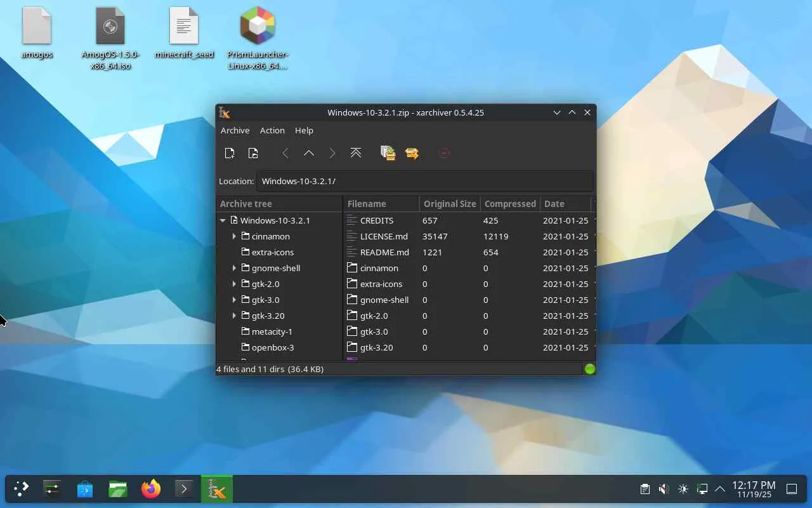Select the extra-icons folder in the file list

[381, 284]
